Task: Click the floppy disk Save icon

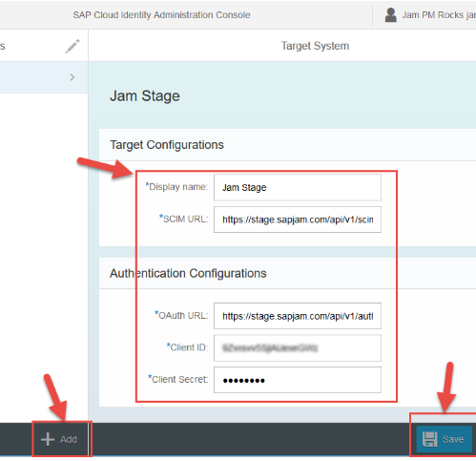Action: [430, 439]
